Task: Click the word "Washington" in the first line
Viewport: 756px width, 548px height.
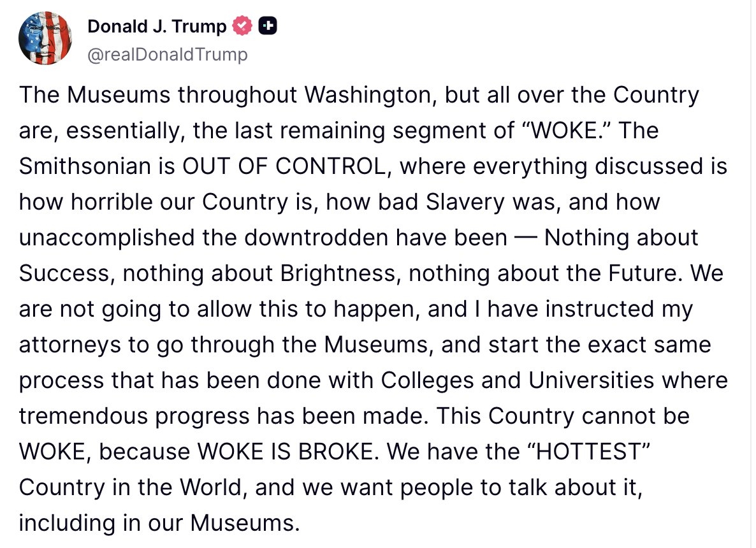Action: click(x=370, y=95)
